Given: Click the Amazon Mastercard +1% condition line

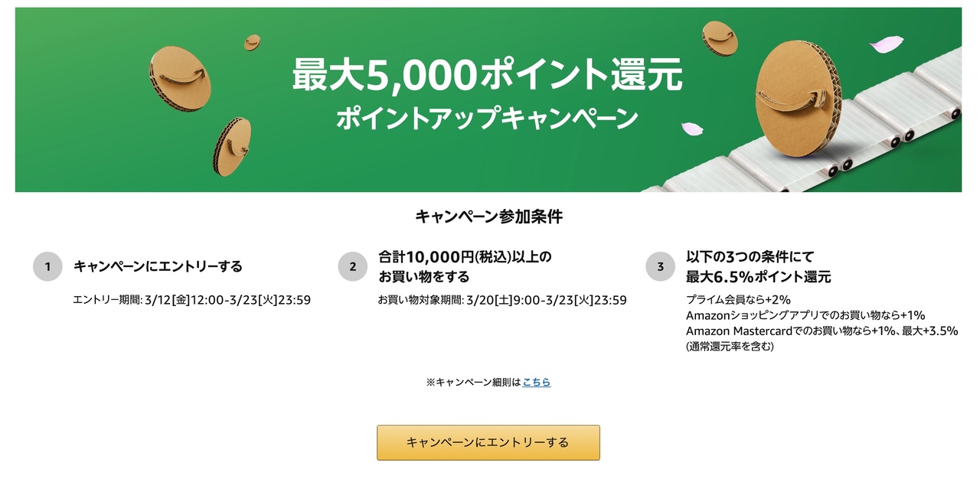Looking at the screenshot, I should pos(822,331).
